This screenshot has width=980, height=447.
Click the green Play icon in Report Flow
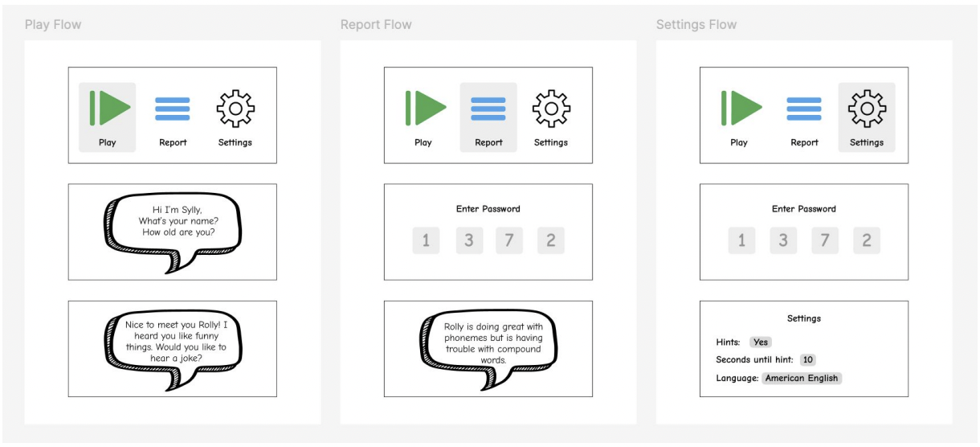tap(426, 109)
